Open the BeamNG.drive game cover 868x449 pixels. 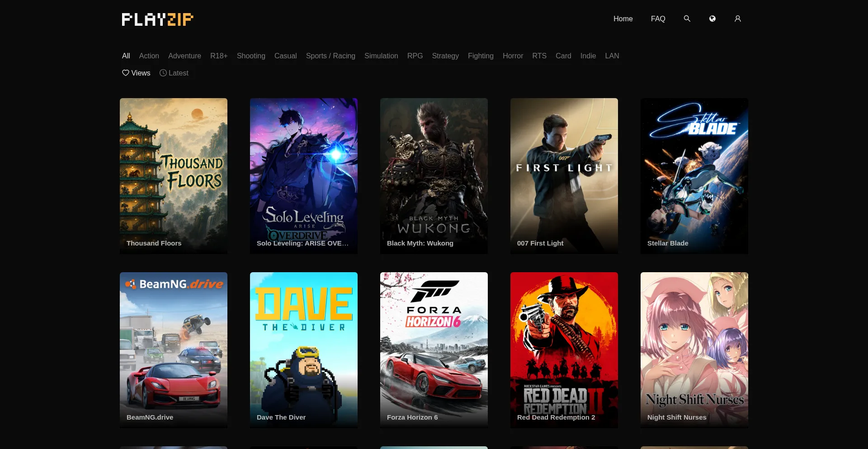click(174, 350)
